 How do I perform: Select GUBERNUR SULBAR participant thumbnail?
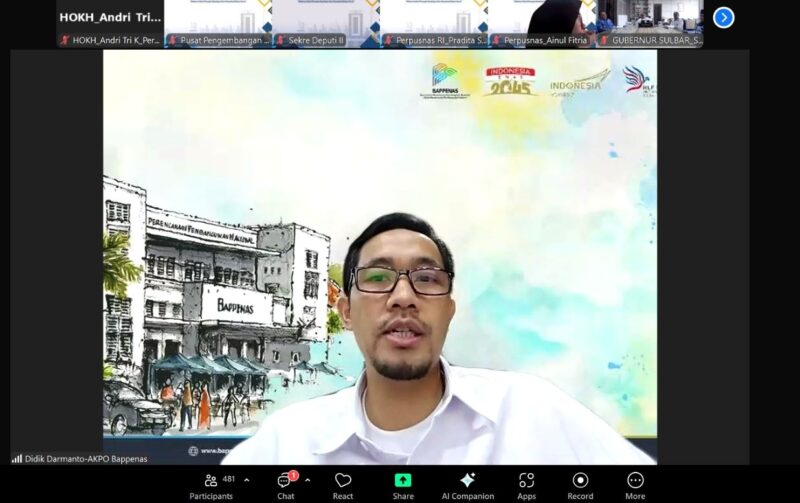tap(649, 23)
